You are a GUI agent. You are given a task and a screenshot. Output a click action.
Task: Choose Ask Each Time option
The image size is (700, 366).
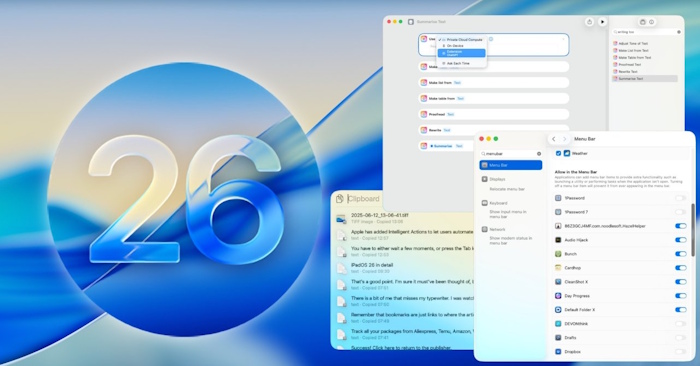coord(462,63)
